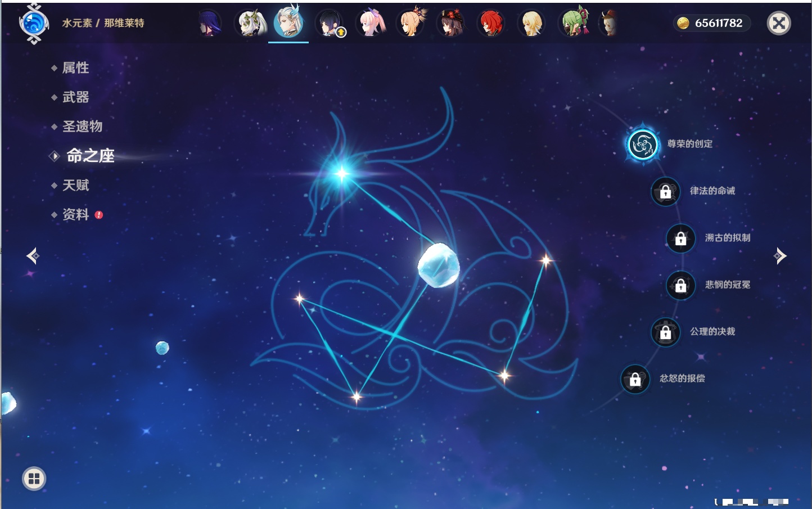Viewport: 812px width, 509px height.
Task: Switch to red-haired Diluc avatar
Action: point(491,23)
